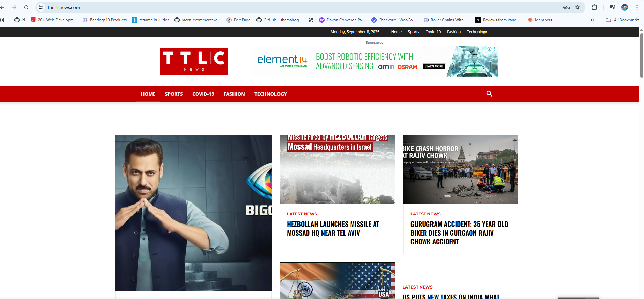Open headline 'US Puts New Taxes on India'
644x299 pixels.
tap(451, 296)
